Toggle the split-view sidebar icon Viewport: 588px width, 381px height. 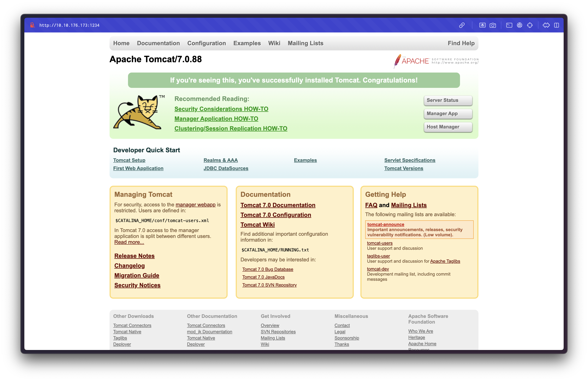(556, 25)
